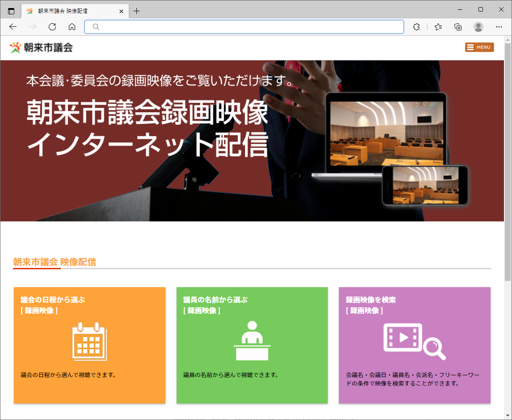Click the 朝来市議会 映像配信 section heading
The image size is (512, 420).
point(55,262)
